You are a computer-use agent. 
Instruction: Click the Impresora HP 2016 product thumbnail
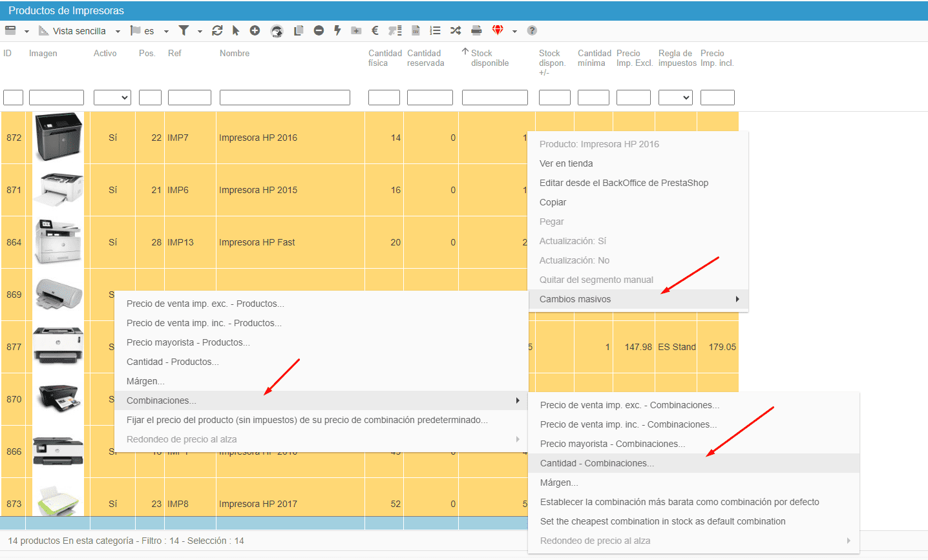tap(58, 137)
